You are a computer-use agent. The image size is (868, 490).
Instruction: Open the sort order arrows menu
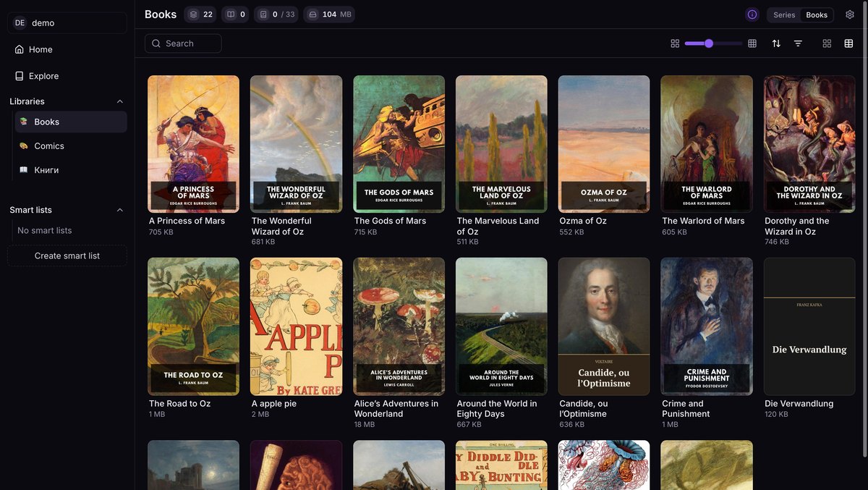tap(776, 43)
